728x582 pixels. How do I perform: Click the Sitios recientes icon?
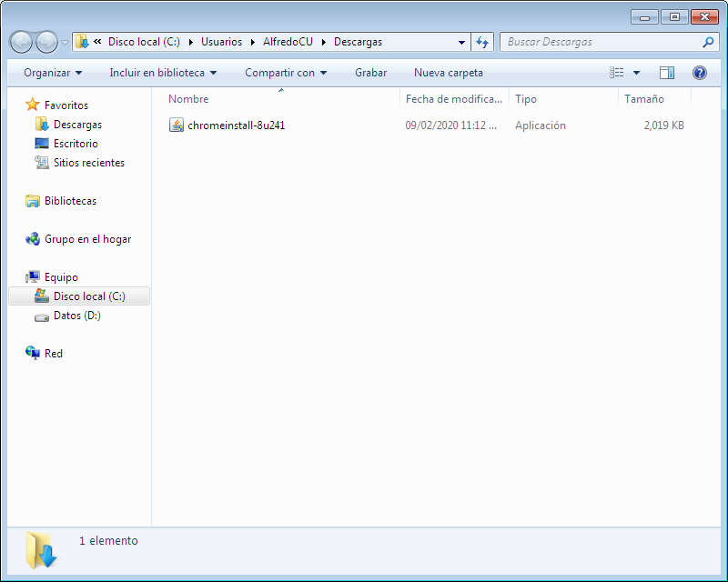[42, 162]
